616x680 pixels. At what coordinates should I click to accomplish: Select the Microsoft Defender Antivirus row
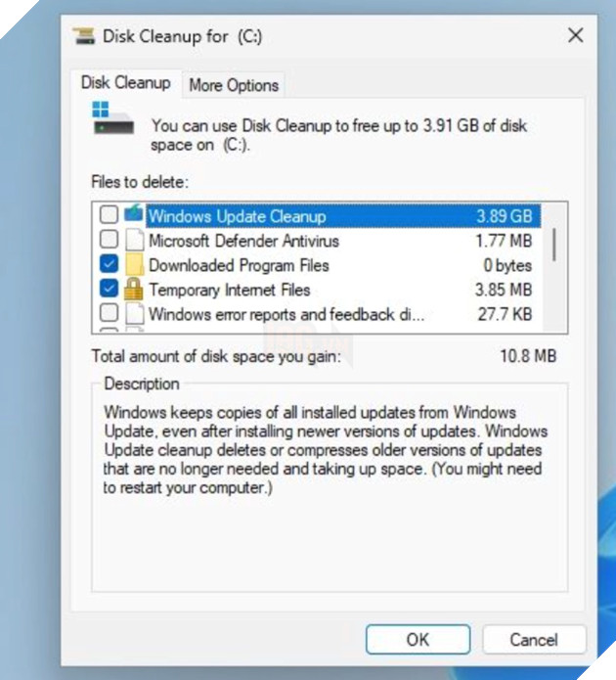point(321,241)
